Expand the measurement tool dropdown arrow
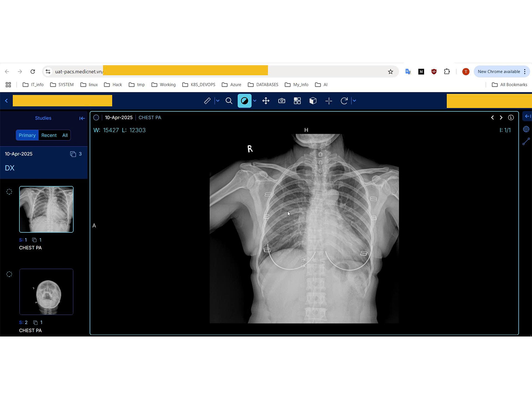The height and width of the screenshot is (399, 532). coord(218,101)
